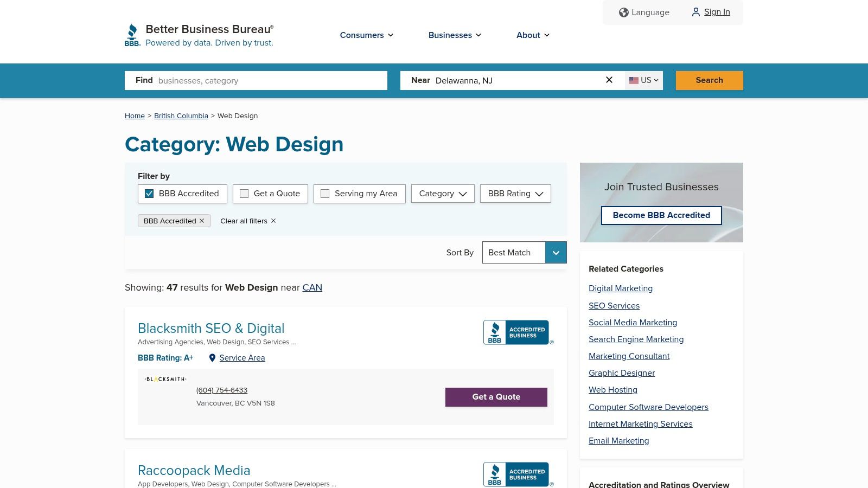The width and height of the screenshot is (868, 488).
Task: Click the Accredited Business seal on Blacksmith listing
Action: pyautogui.click(x=518, y=332)
